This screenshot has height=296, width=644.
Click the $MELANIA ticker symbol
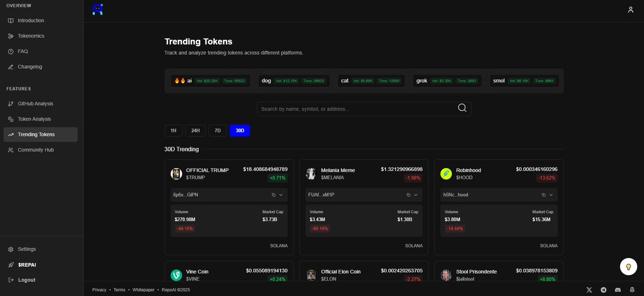[333, 177]
